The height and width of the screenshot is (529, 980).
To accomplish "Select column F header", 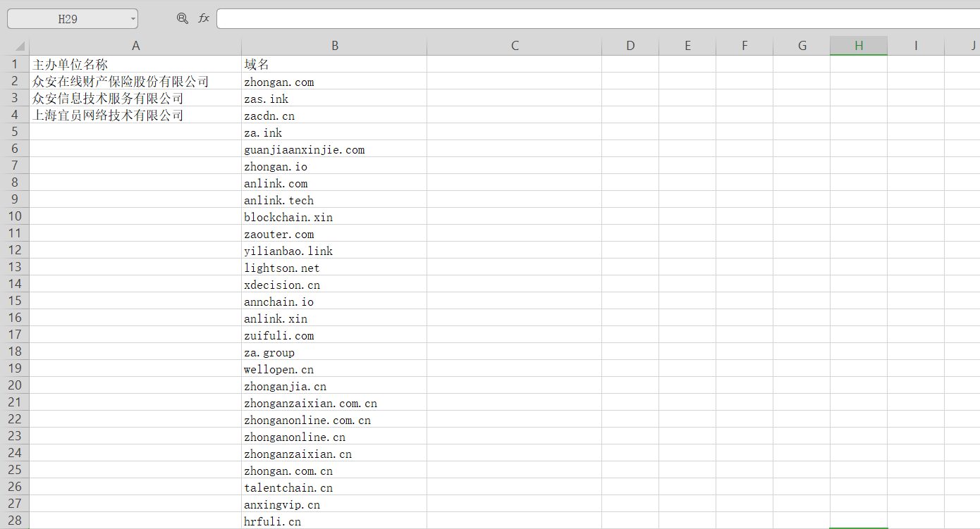I will pyautogui.click(x=745, y=46).
